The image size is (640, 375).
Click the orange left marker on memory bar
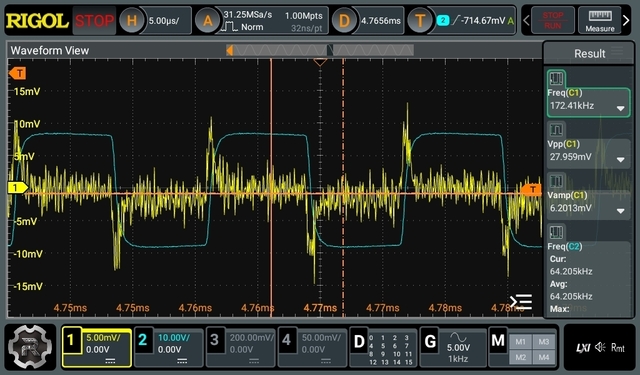229,50
